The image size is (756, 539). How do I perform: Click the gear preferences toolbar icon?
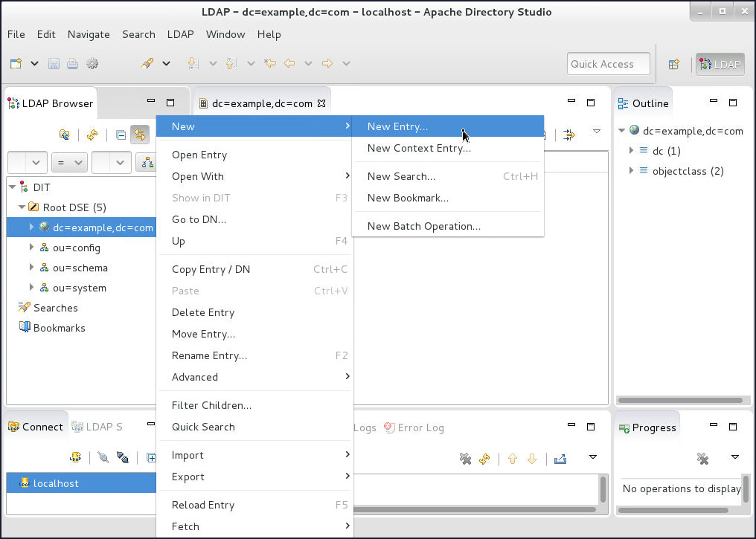(x=92, y=64)
